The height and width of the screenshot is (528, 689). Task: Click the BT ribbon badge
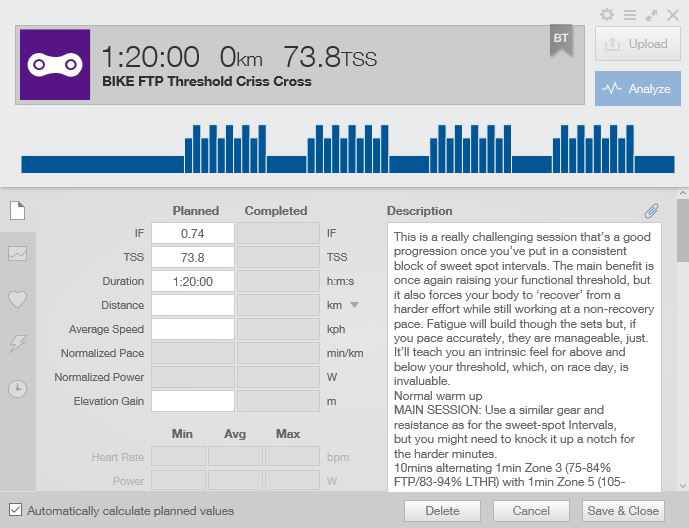tap(561, 40)
